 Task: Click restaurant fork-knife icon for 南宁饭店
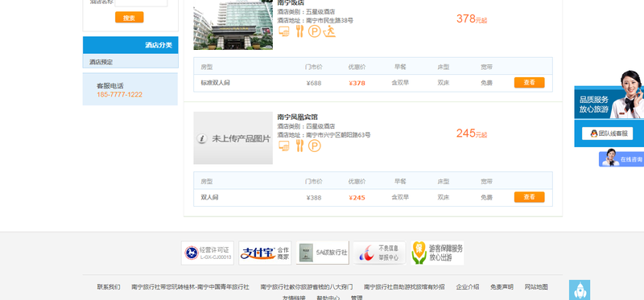[299, 31]
